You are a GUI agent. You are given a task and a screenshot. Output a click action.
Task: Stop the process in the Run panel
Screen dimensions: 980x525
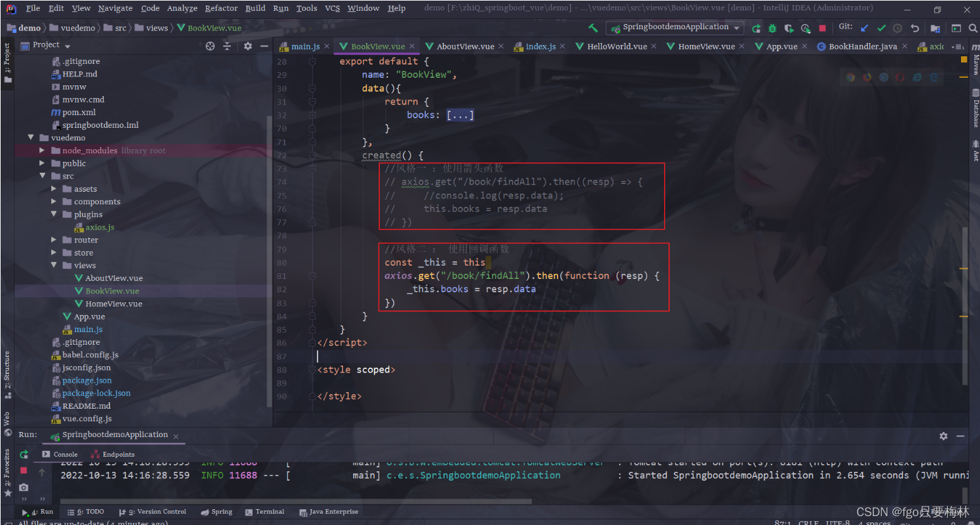click(x=24, y=471)
